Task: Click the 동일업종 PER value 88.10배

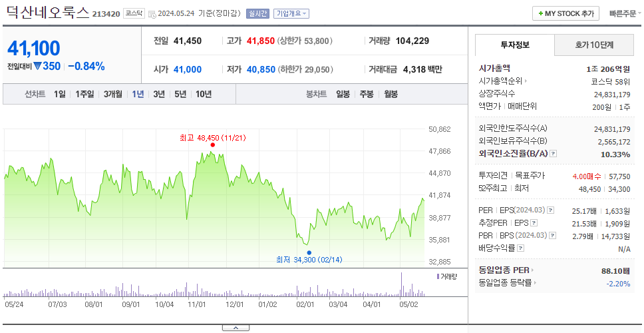Action: click(615, 271)
